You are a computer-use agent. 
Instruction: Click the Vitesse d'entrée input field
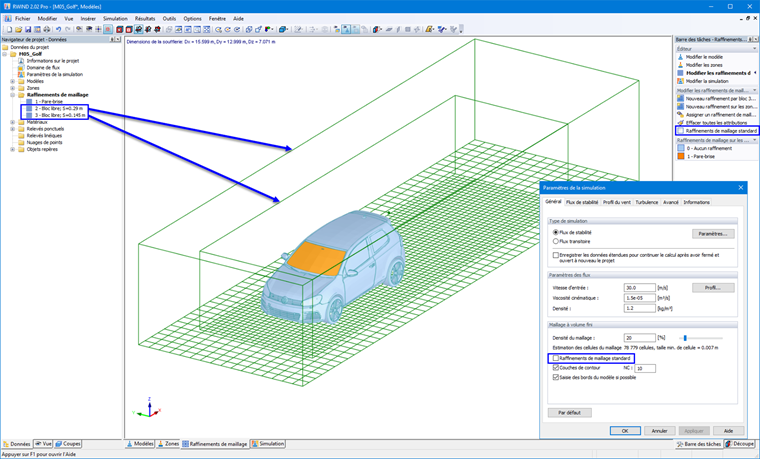point(639,288)
